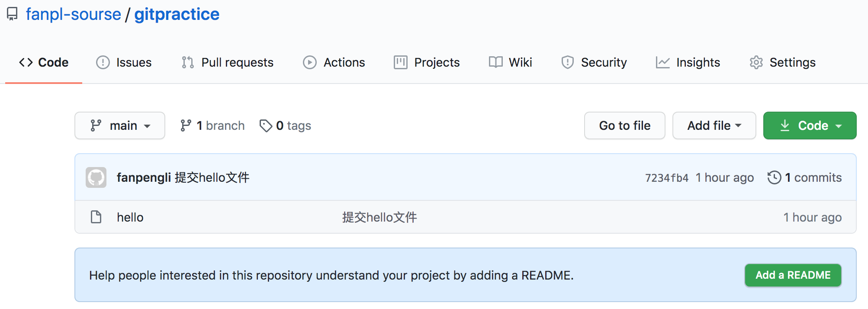Open the main branch selector dropdown
The width and height of the screenshot is (868, 309).
point(120,126)
